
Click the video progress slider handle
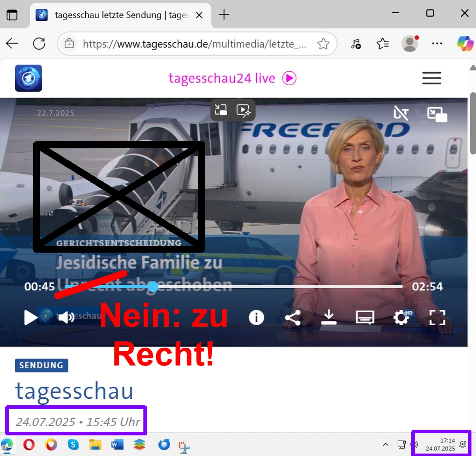[x=153, y=287]
